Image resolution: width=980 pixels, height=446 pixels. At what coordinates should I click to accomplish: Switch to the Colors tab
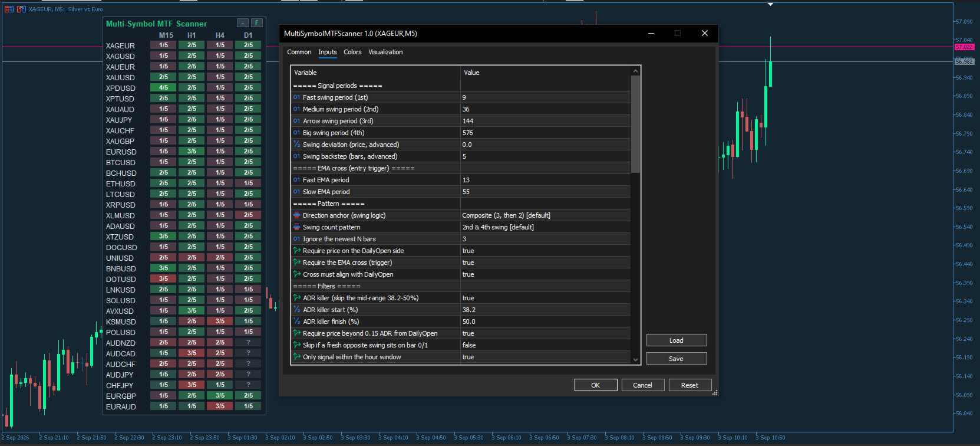pyautogui.click(x=352, y=52)
